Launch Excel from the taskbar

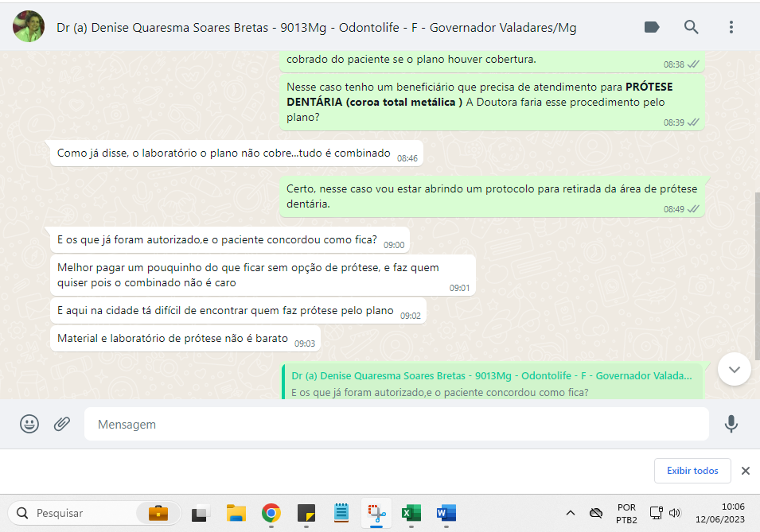point(411,513)
